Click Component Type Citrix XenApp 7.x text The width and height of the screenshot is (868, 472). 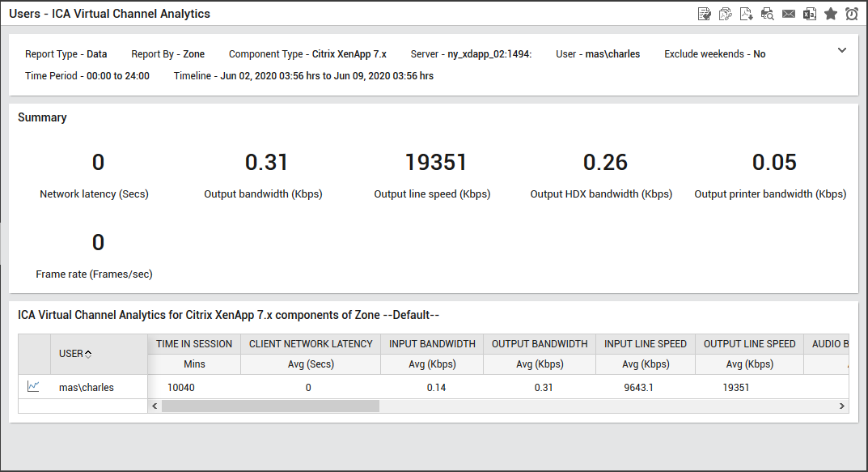[307, 53]
